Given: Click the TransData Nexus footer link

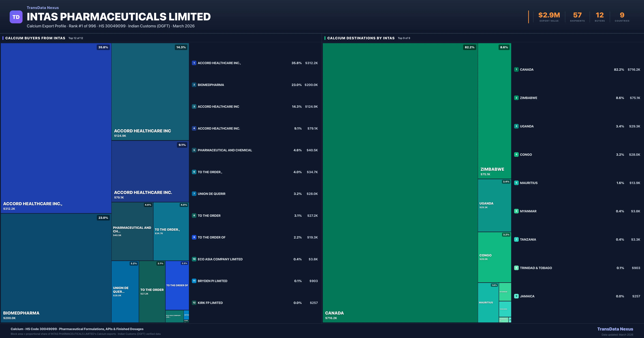Looking at the screenshot, I should (615, 329).
